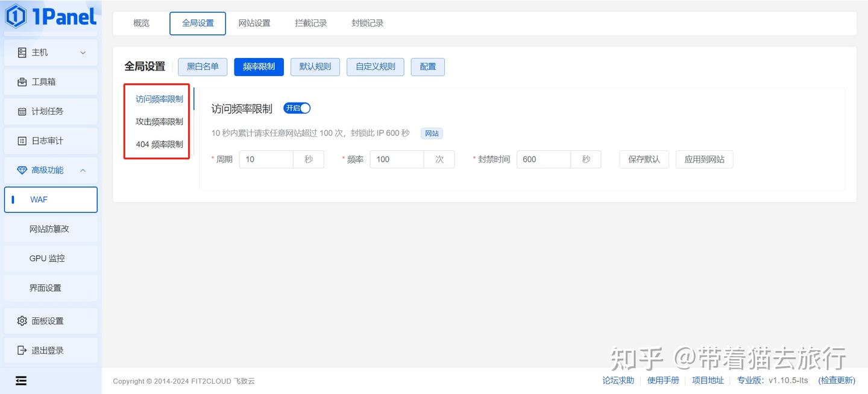Expand the 主机 menu chevron
The image size is (868, 394).
click(x=83, y=52)
